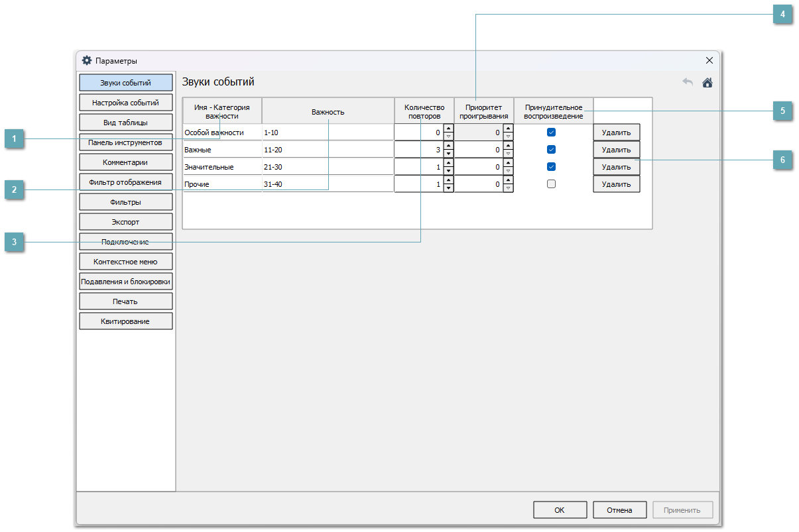Viewport: 799px width, 532px height.
Task: Increase repeat count for Значительные row
Action: coord(448,163)
